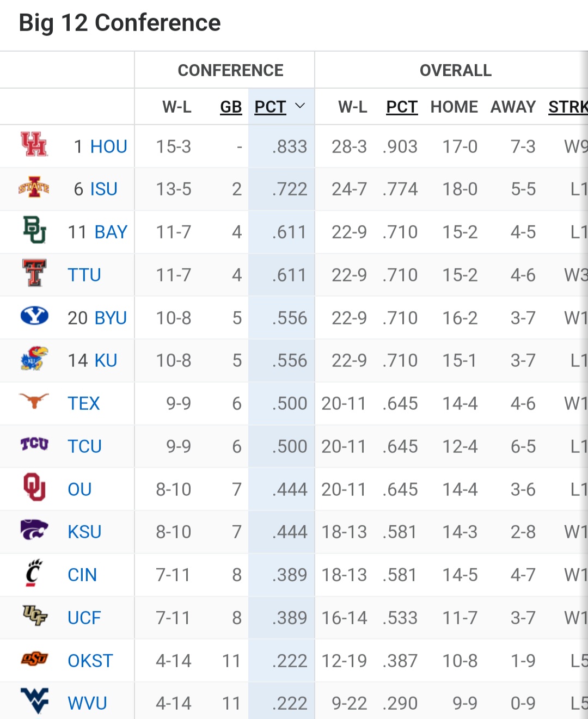The image size is (588, 719).
Task: Toggle sort direction arrow beside conference PCT
Action: click(x=300, y=106)
